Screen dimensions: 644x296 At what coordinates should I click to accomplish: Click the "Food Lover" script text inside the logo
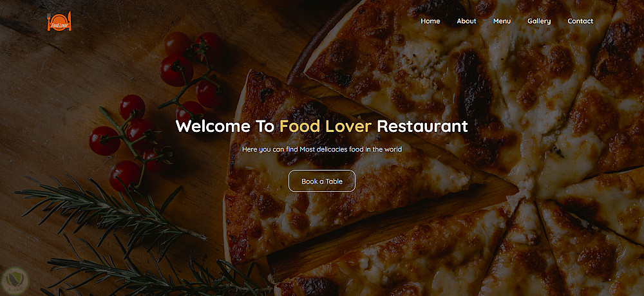pyautogui.click(x=59, y=26)
